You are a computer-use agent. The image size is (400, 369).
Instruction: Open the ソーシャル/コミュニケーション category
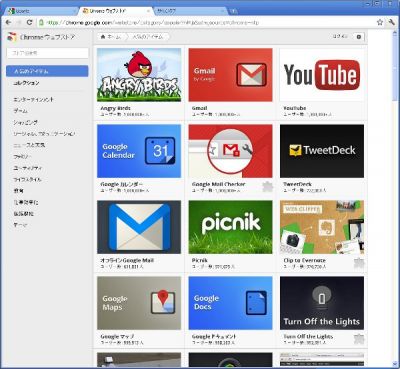[44, 134]
